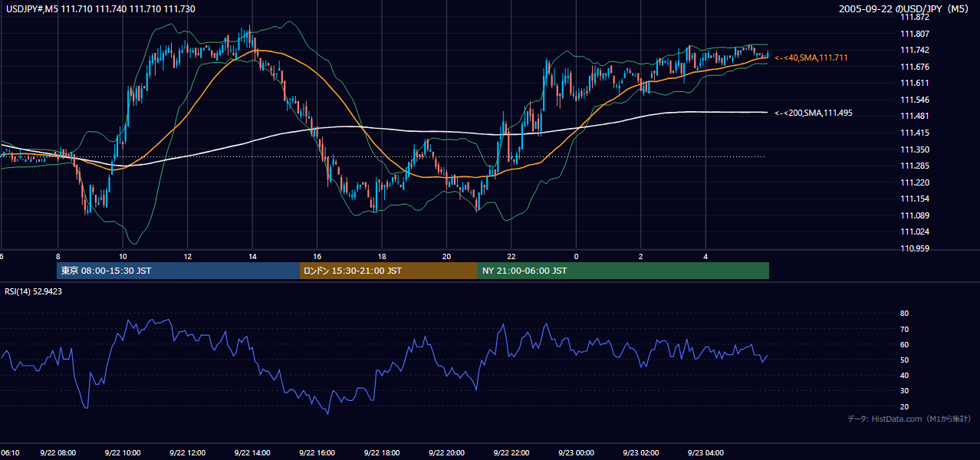
Task: Click the 111.415 price axis label
Action: coord(915,133)
